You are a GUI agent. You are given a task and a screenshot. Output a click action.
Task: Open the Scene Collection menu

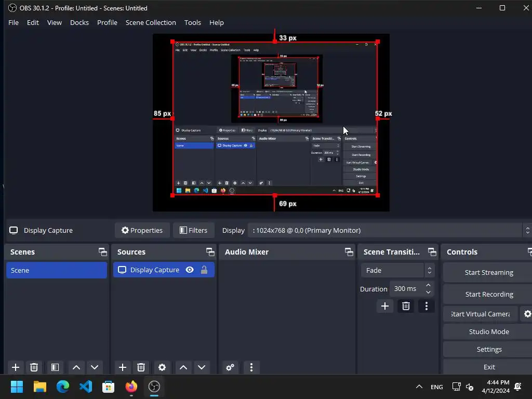[x=151, y=22]
